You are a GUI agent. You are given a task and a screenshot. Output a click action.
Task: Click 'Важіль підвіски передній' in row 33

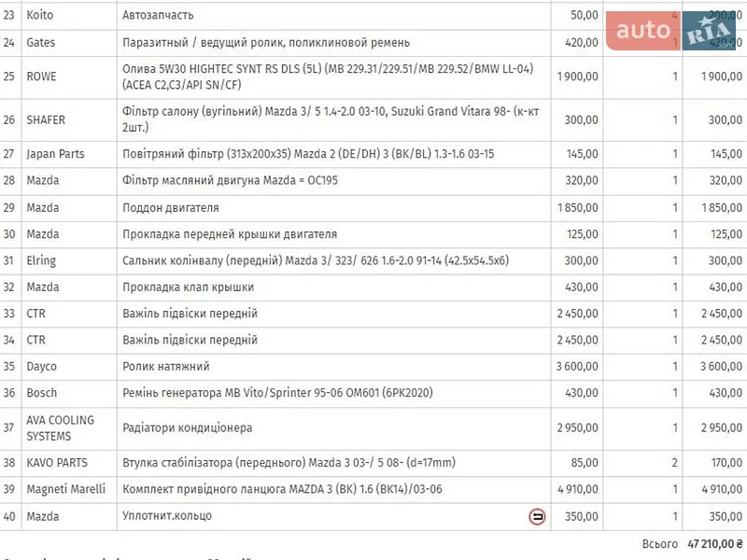(x=190, y=314)
